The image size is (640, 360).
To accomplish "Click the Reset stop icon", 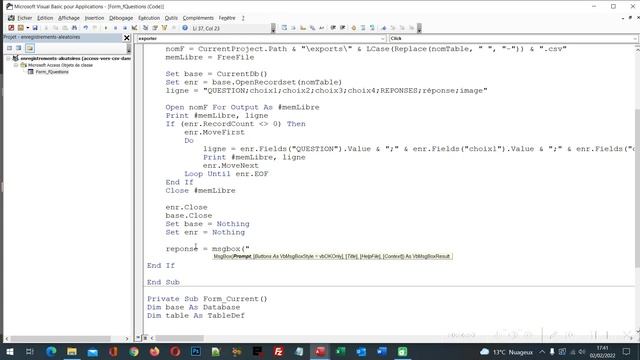I will pyautogui.click(x=125, y=28).
